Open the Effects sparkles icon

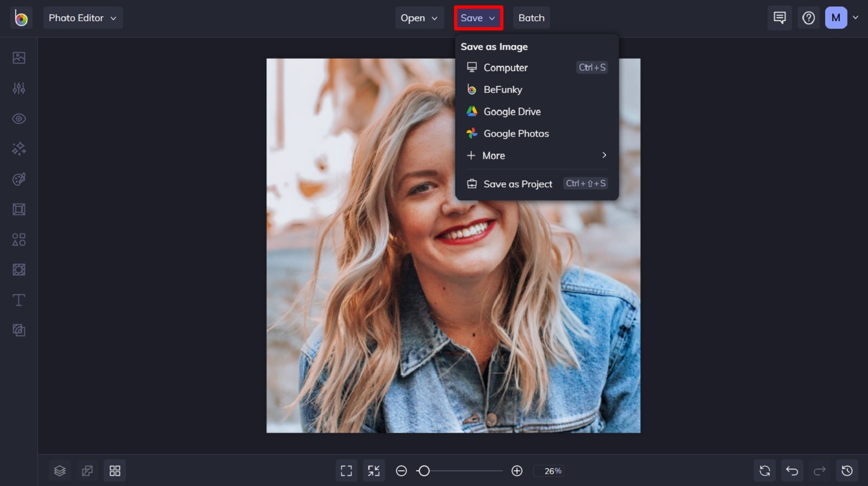point(19,149)
